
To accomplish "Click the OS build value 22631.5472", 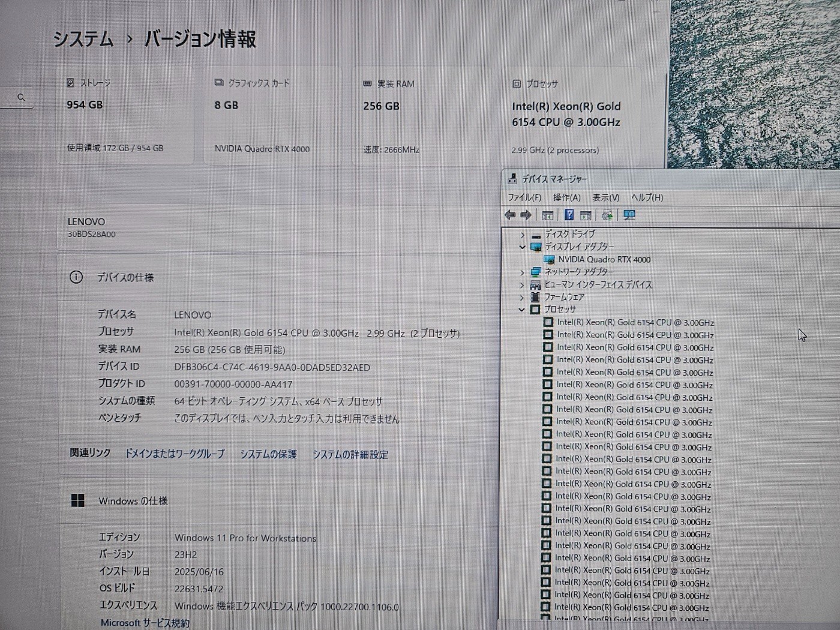I will pyautogui.click(x=199, y=589).
